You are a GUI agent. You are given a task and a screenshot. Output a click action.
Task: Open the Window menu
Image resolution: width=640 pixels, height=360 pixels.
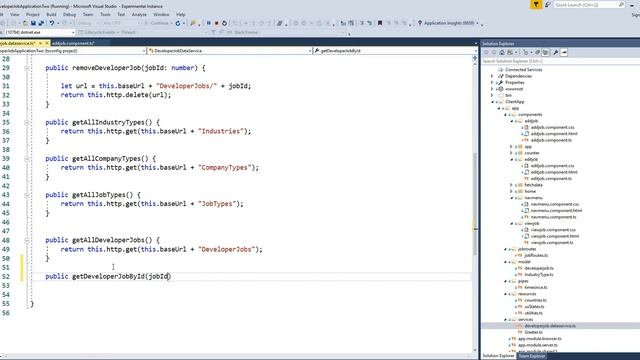click(x=161, y=14)
